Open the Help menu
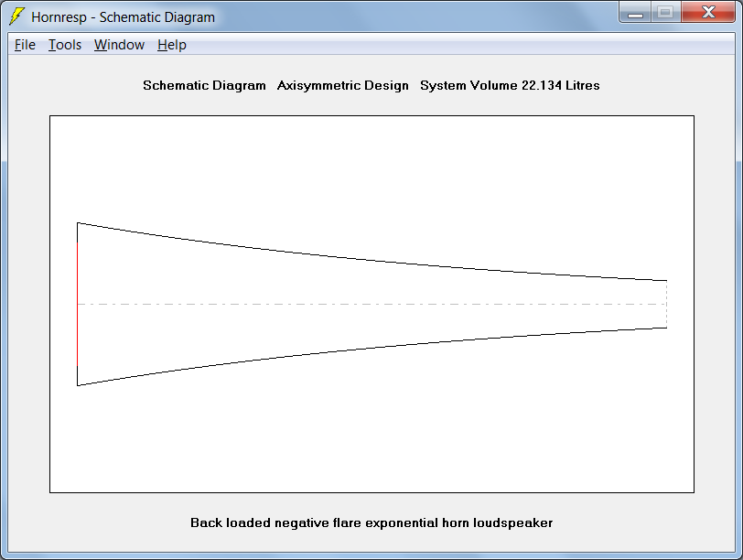This screenshot has width=743, height=560. [x=171, y=45]
